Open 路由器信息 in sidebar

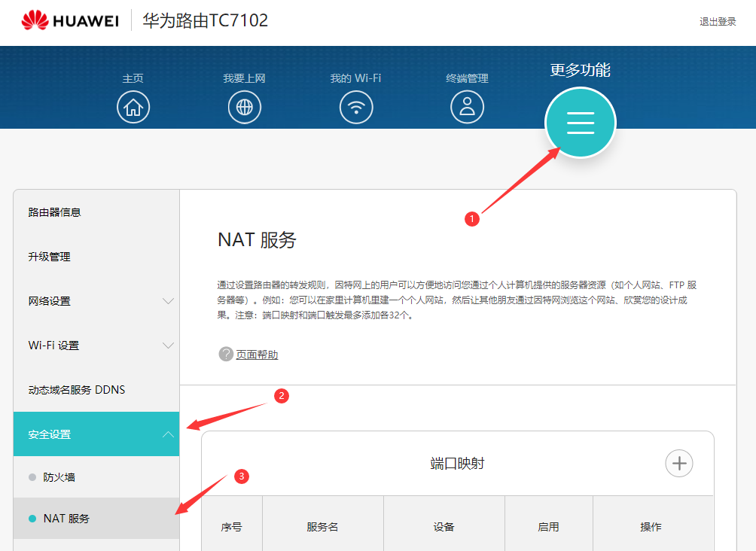(96, 212)
